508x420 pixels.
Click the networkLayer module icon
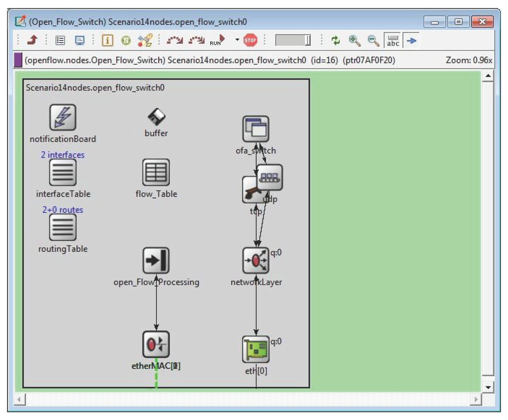point(256,261)
